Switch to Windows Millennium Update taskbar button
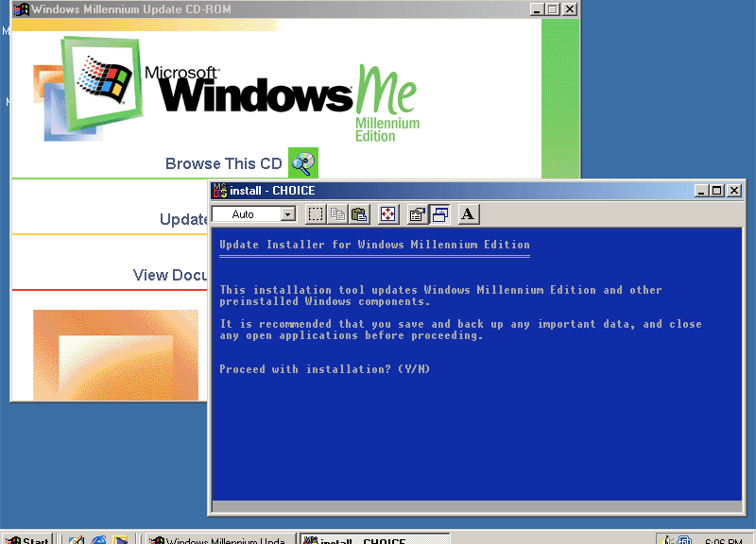The width and height of the screenshot is (756, 544). click(x=221, y=538)
